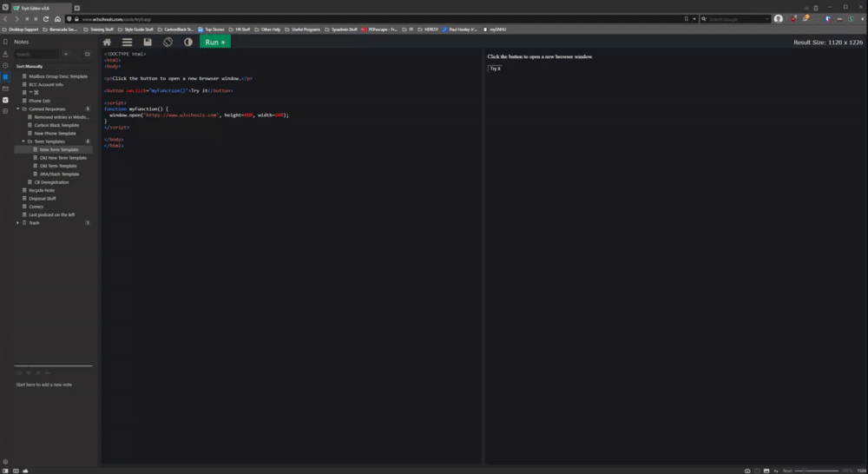Image resolution: width=868 pixels, height=474 pixels.
Task: Click the Search Google field
Action: coord(736,19)
